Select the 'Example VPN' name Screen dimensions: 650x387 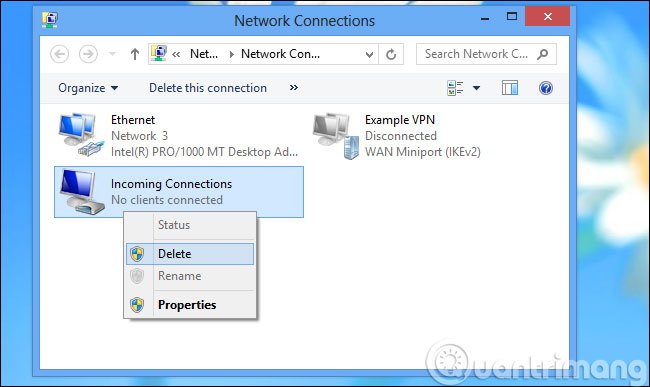pos(400,120)
